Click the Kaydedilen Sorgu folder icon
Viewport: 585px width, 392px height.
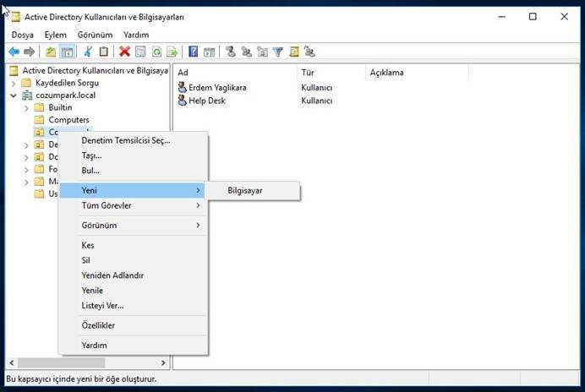point(26,83)
